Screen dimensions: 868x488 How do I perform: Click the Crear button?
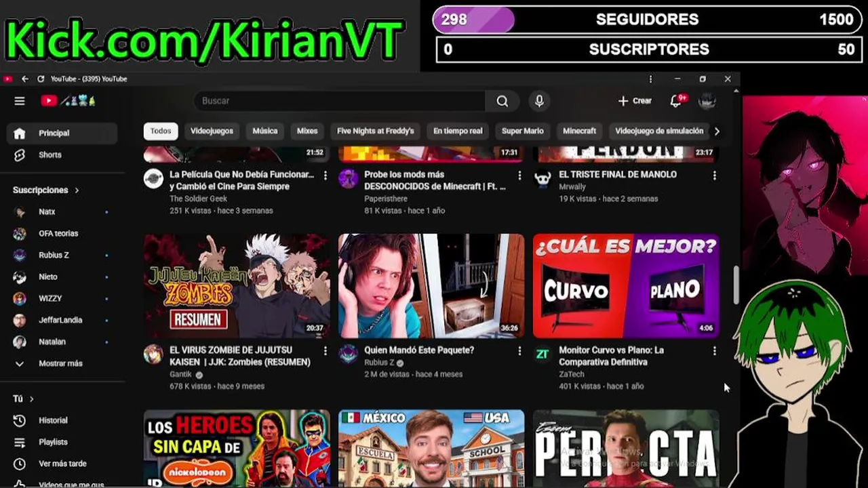pyautogui.click(x=635, y=101)
